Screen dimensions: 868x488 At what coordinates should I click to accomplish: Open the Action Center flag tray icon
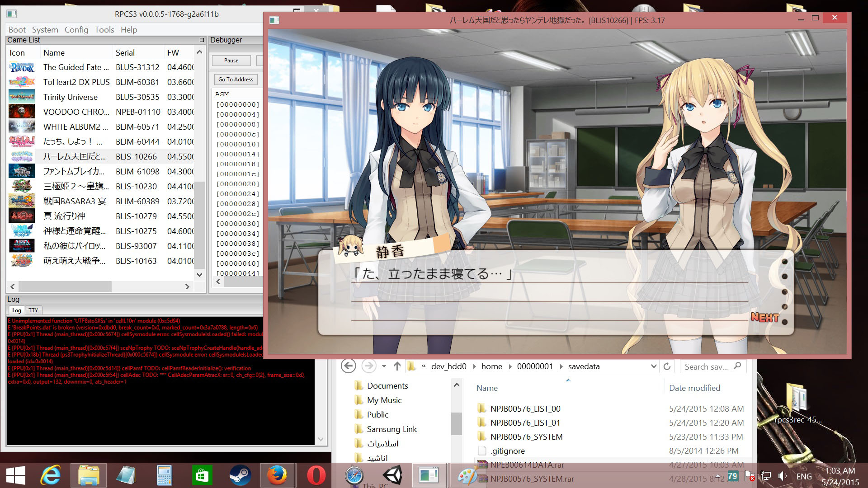(x=750, y=476)
